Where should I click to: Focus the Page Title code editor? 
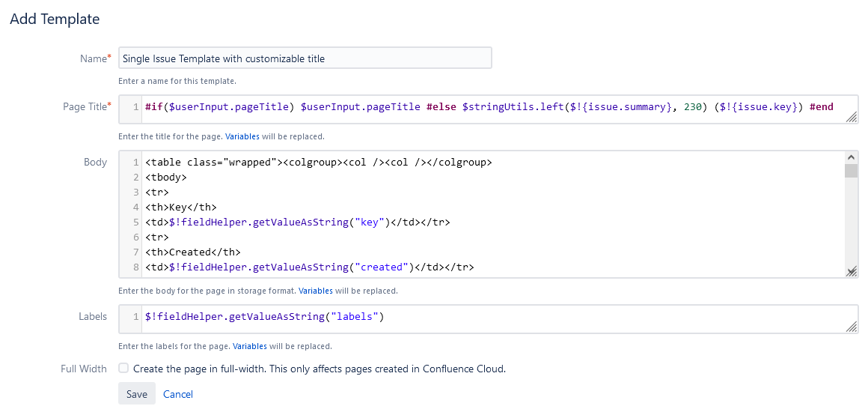pyautogui.click(x=486, y=107)
